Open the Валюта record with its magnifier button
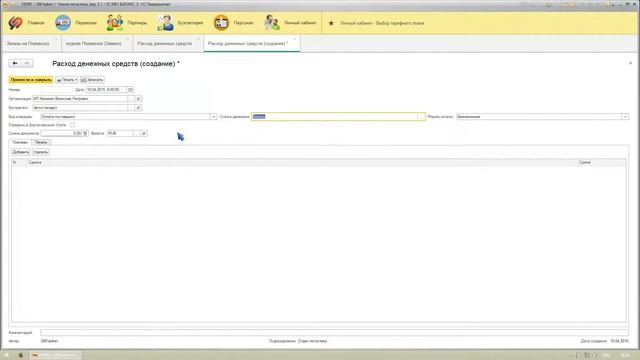 (144, 133)
